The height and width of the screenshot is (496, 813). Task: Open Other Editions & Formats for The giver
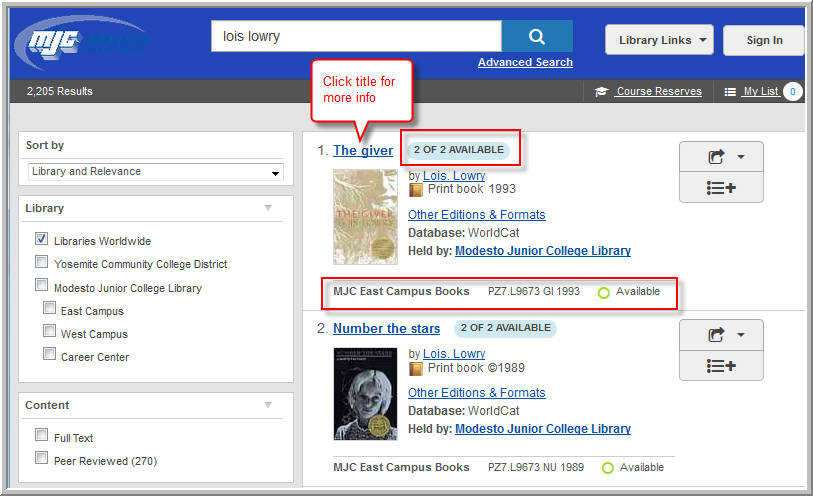(x=476, y=215)
